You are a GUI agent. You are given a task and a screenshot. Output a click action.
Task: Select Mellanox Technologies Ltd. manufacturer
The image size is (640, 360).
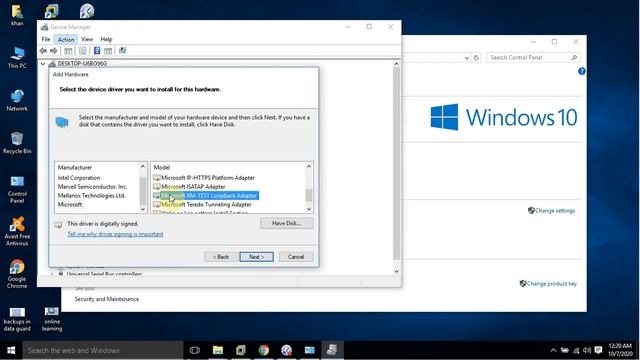(x=91, y=196)
